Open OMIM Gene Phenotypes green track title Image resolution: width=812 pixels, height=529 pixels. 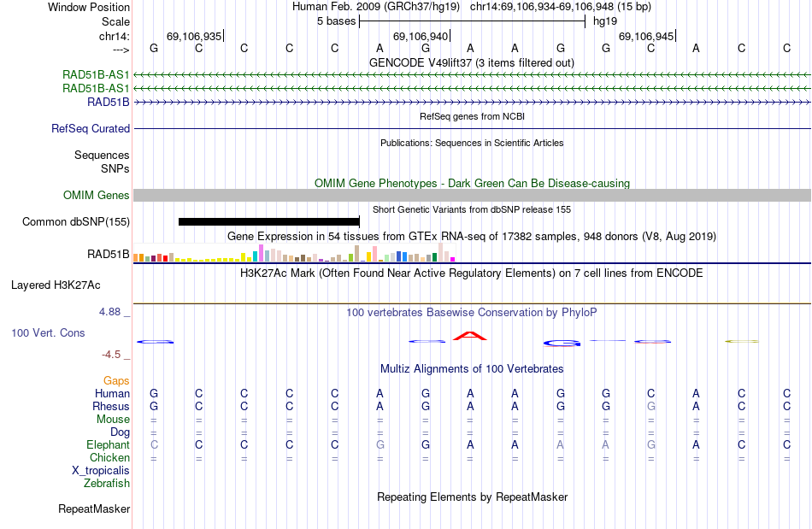coord(472,183)
